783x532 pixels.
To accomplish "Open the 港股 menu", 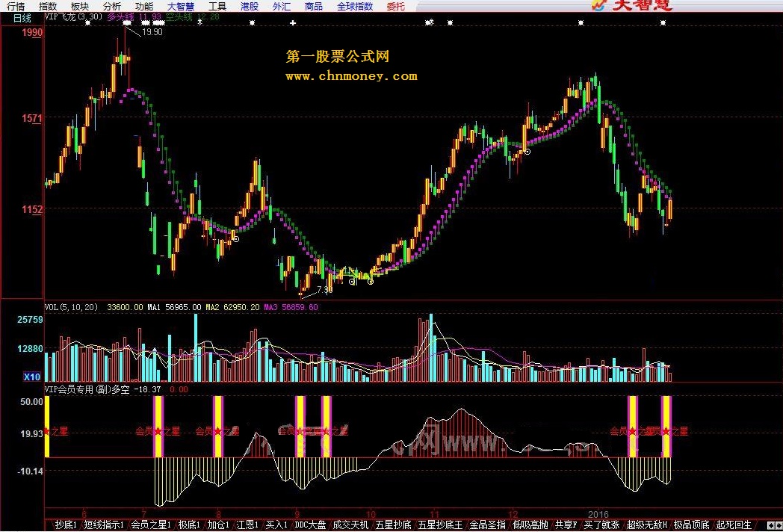I will pos(250,6).
